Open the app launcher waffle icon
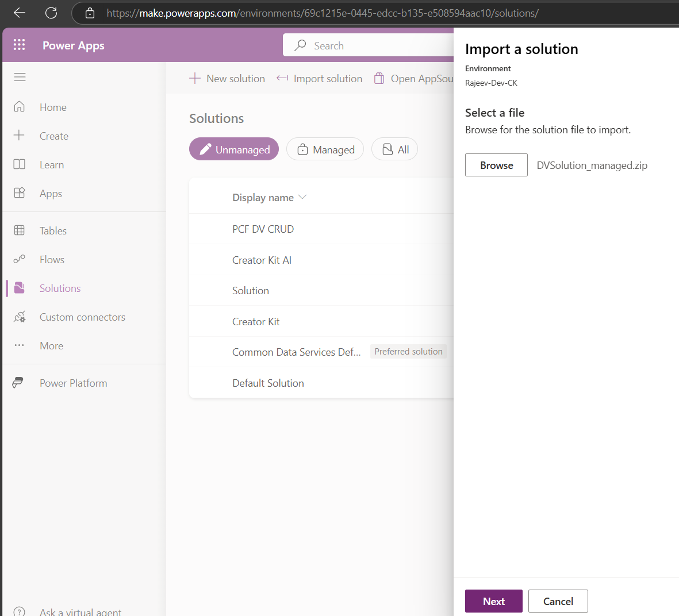The width and height of the screenshot is (679, 616). click(x=19, y=45)
